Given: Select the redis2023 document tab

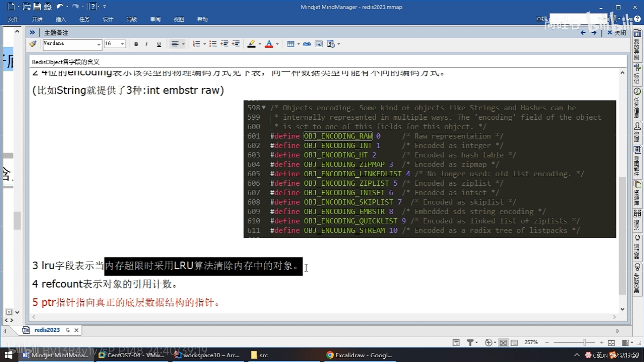Looking at the screenshot, I should pyautogui.click(x=47, y=330).
